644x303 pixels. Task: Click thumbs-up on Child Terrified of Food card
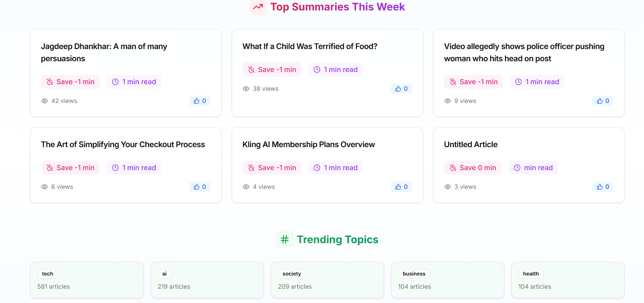point(401,89)
